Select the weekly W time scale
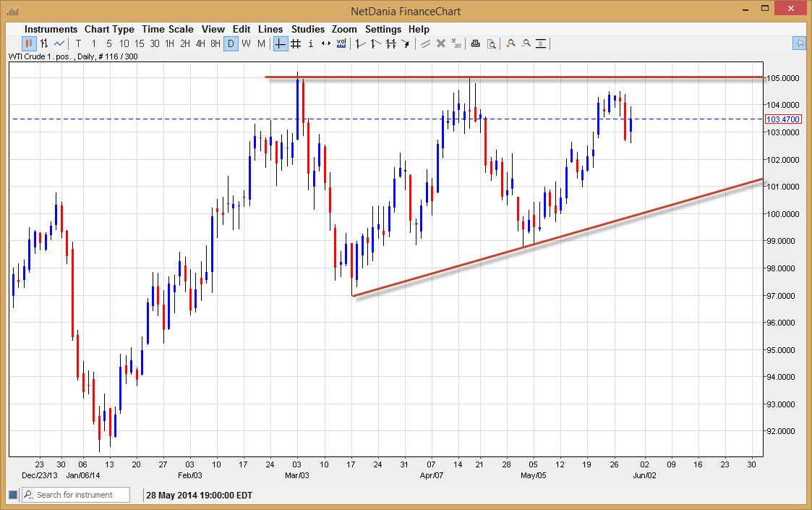This screenshot has width=812, height=510. 246,43
